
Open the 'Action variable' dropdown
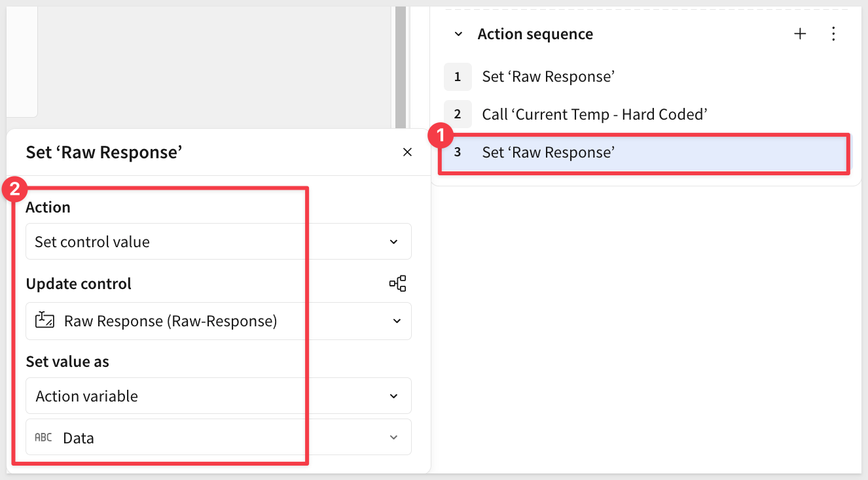pos(218,396)
